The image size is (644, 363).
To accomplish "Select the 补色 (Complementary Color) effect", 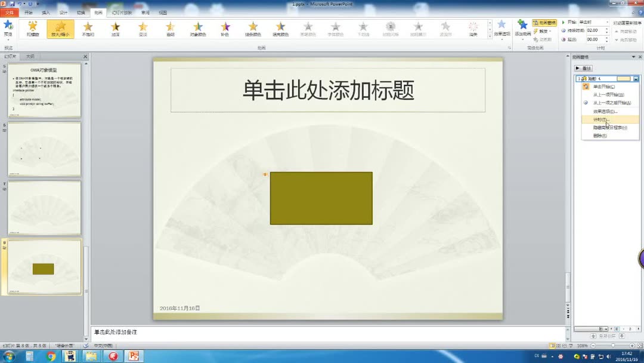I will click(x=225, y=27).
